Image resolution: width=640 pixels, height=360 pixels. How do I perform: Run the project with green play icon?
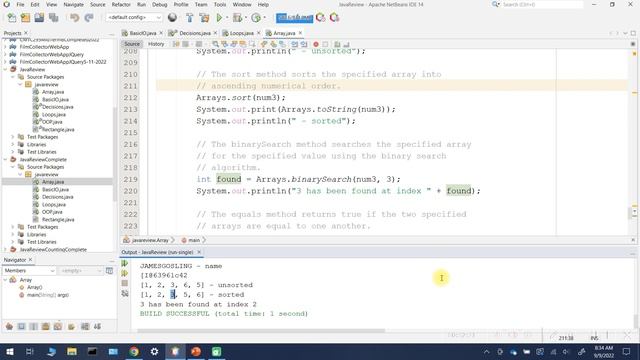click(220, 18)
